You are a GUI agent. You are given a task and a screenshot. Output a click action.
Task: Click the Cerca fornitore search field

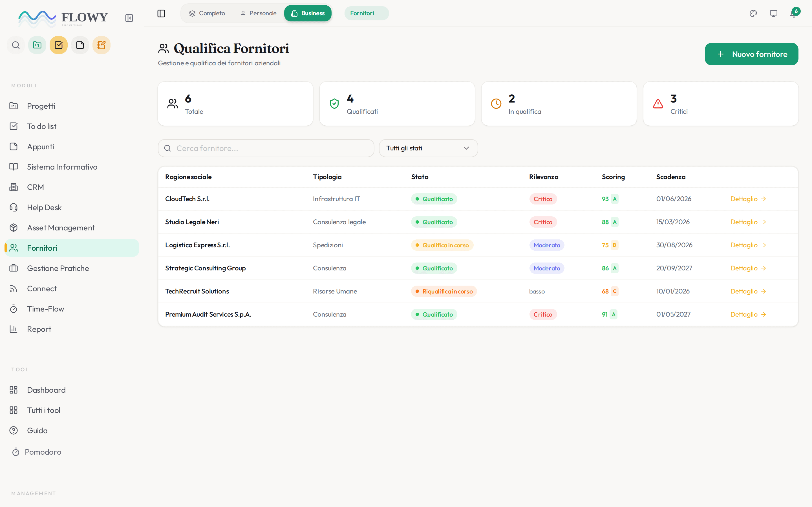point(266,148)
